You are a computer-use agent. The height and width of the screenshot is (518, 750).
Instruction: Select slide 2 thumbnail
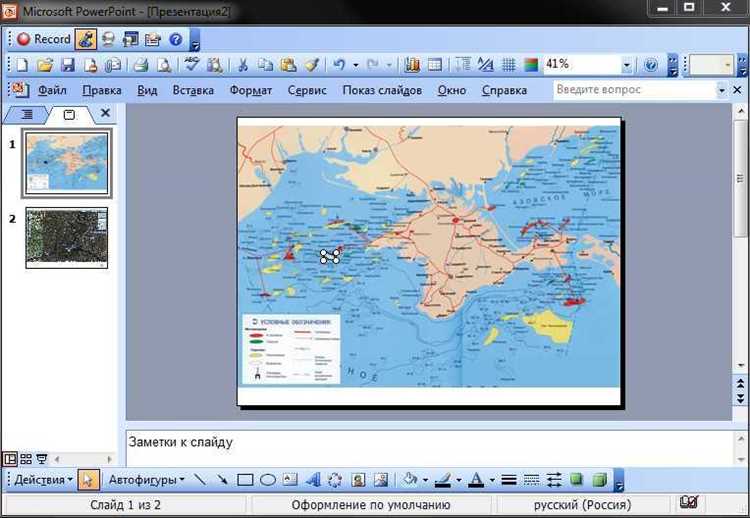66,238
